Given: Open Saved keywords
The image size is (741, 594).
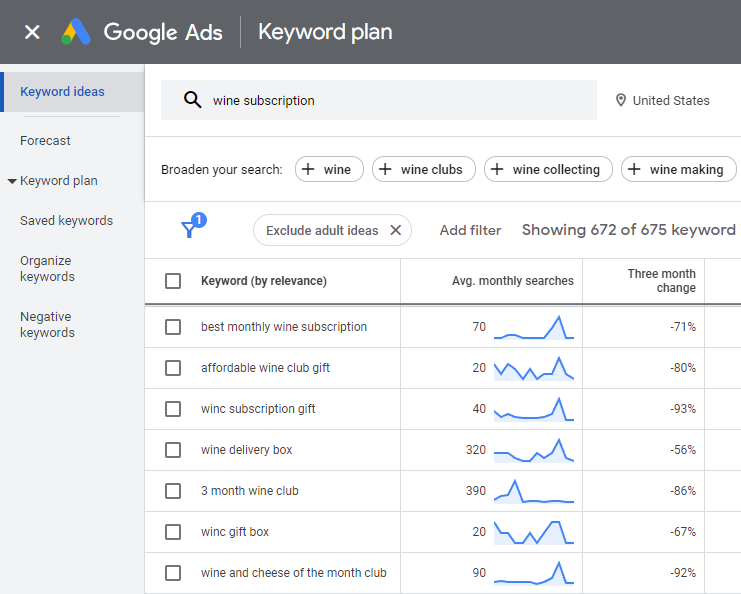Looking at the screenshot, I should 66,221.
